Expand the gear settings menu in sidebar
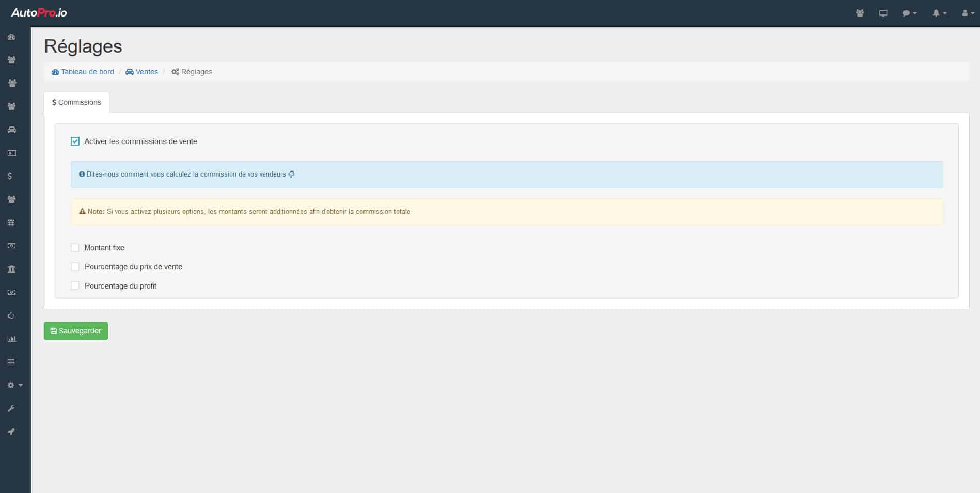 (15, 385)
